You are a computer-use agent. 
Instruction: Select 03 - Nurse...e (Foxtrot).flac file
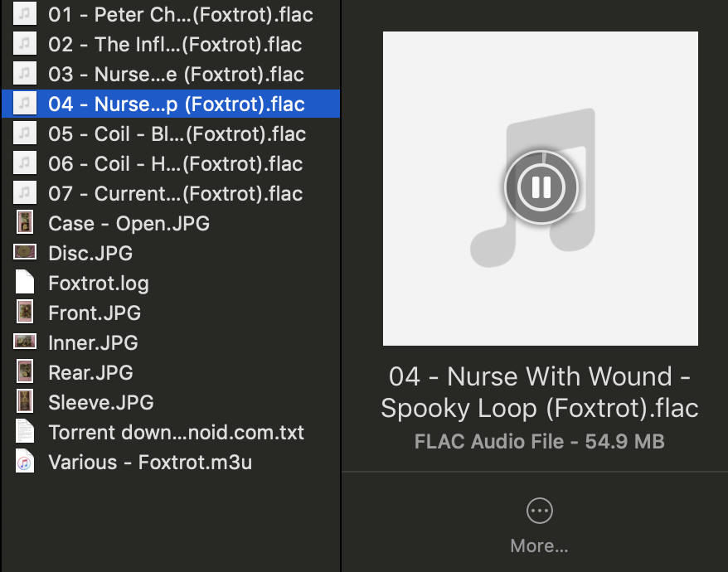171,75
